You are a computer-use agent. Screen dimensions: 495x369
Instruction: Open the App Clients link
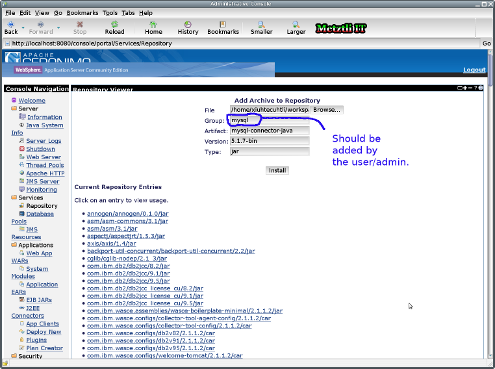click(x=43, y=324)
